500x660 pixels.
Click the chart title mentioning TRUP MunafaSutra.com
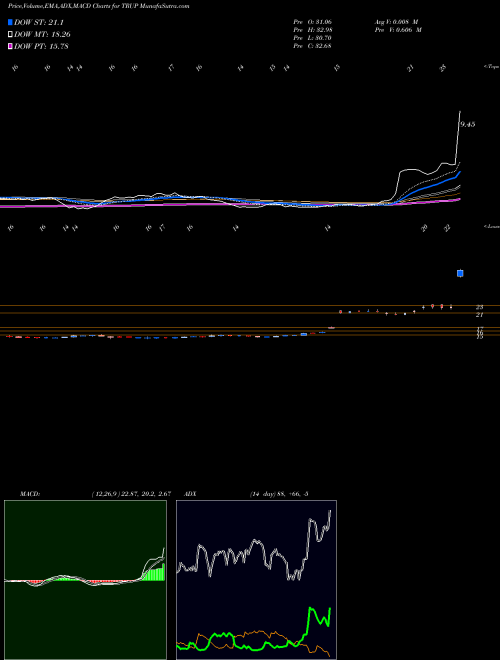click(99, 6)
